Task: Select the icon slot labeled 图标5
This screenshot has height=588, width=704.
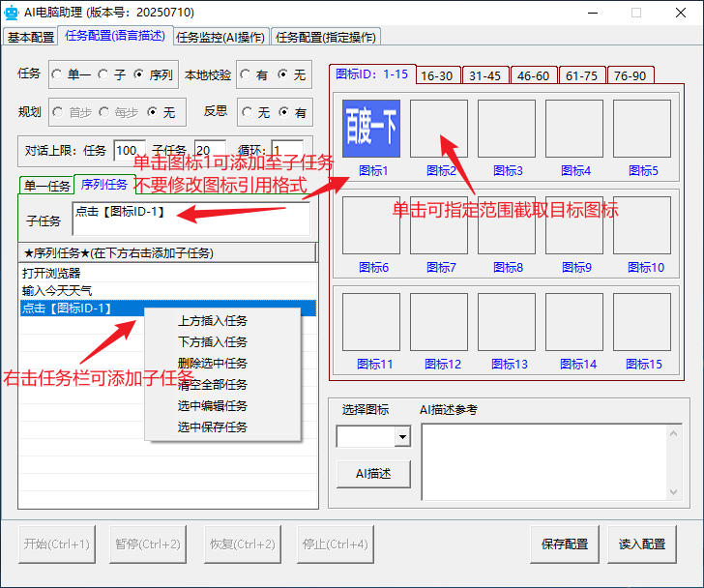Action: click(642, 129)
